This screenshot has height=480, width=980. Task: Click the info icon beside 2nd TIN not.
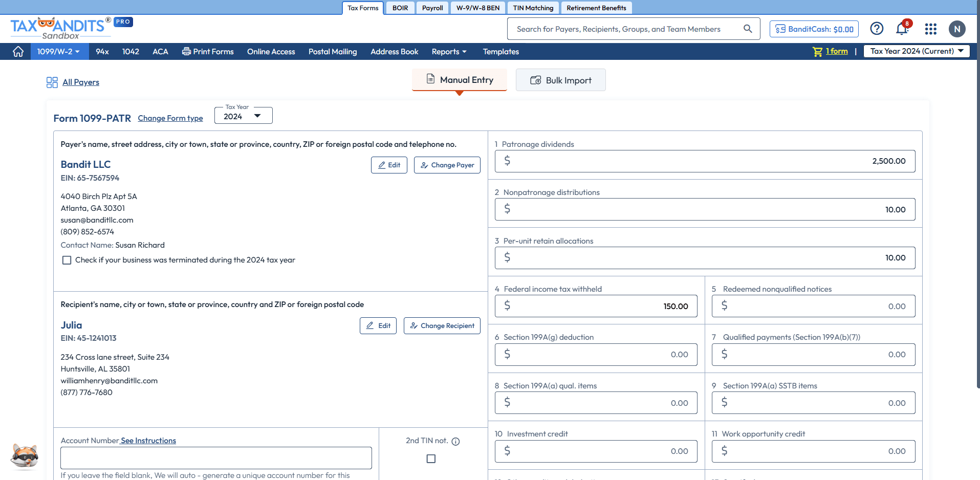tap(455, 441)
